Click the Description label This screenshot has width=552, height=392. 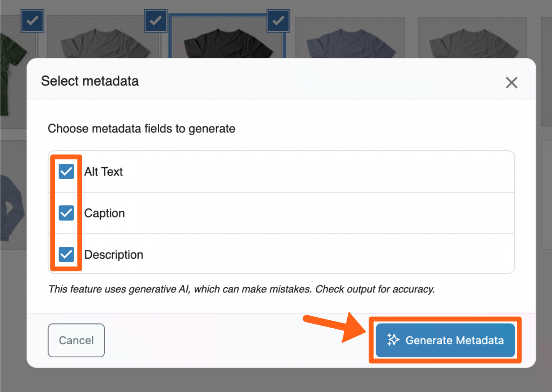(x=114, y=255)
